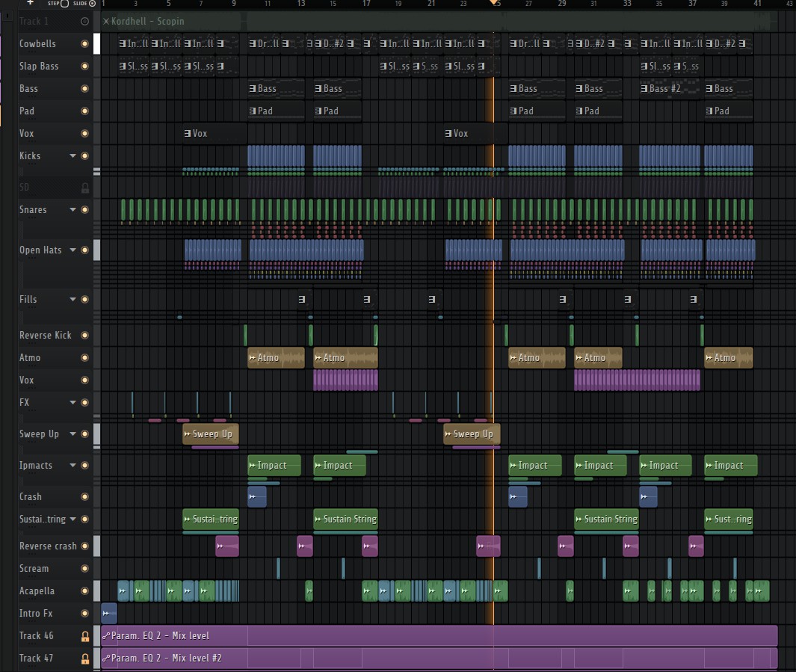796x672 pixels.
Task: Click the Reverse crash clip icon near bar 8
Action: click(x=220, y=546)
